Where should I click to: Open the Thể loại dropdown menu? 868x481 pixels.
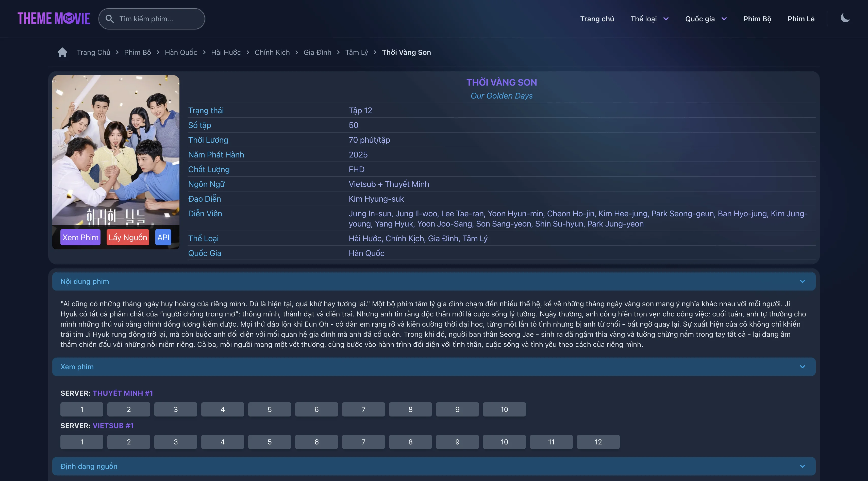(649, 19)
